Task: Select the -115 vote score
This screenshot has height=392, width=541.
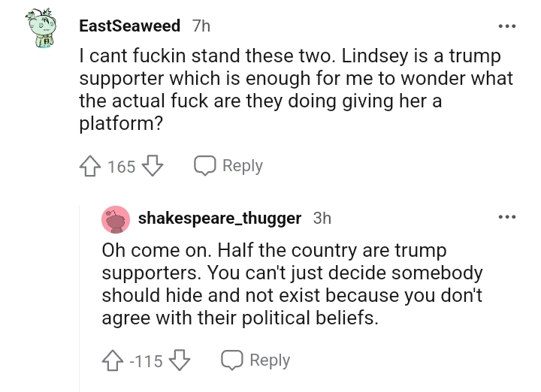Action: [x=146, y=361]
